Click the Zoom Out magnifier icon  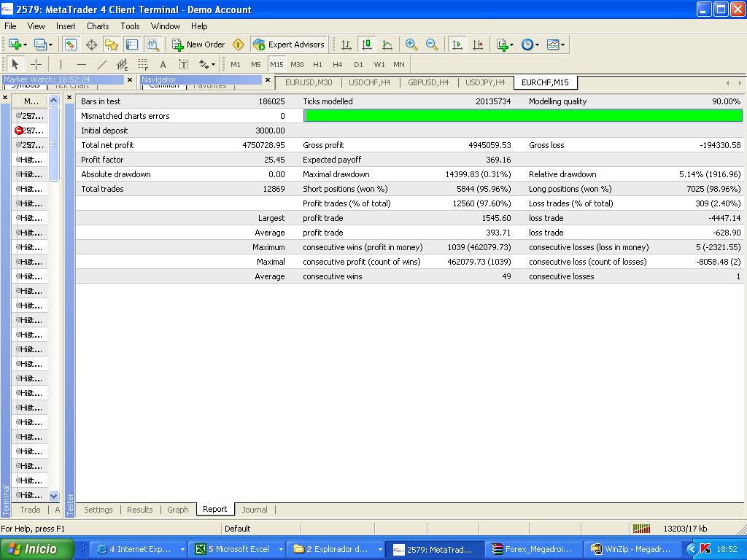[432, 44]
